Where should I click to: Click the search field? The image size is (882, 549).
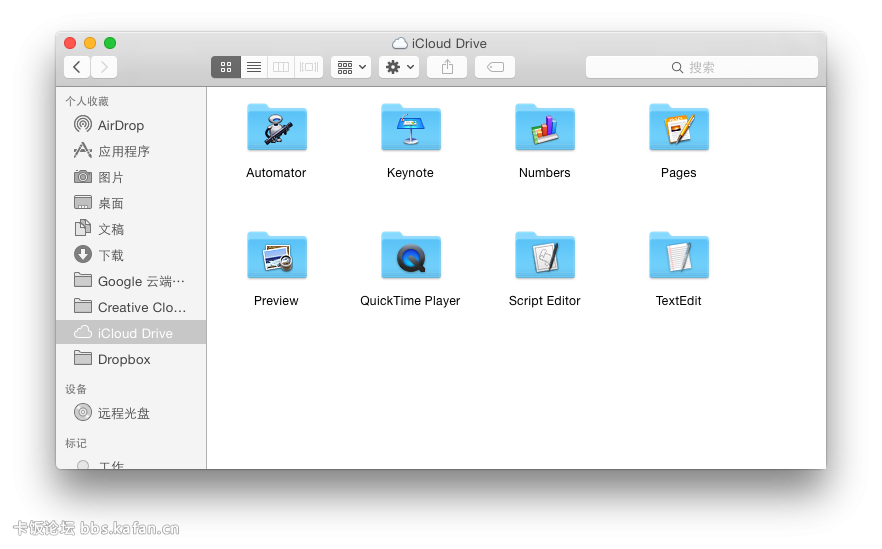point(701,67)
